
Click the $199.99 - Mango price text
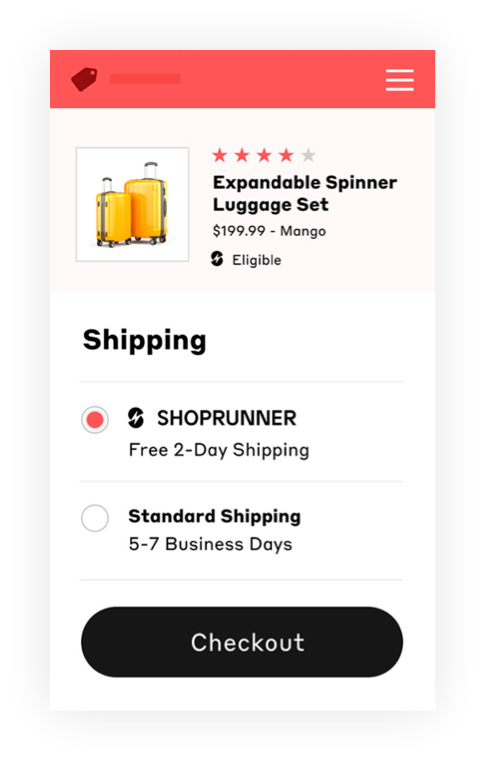269,231
